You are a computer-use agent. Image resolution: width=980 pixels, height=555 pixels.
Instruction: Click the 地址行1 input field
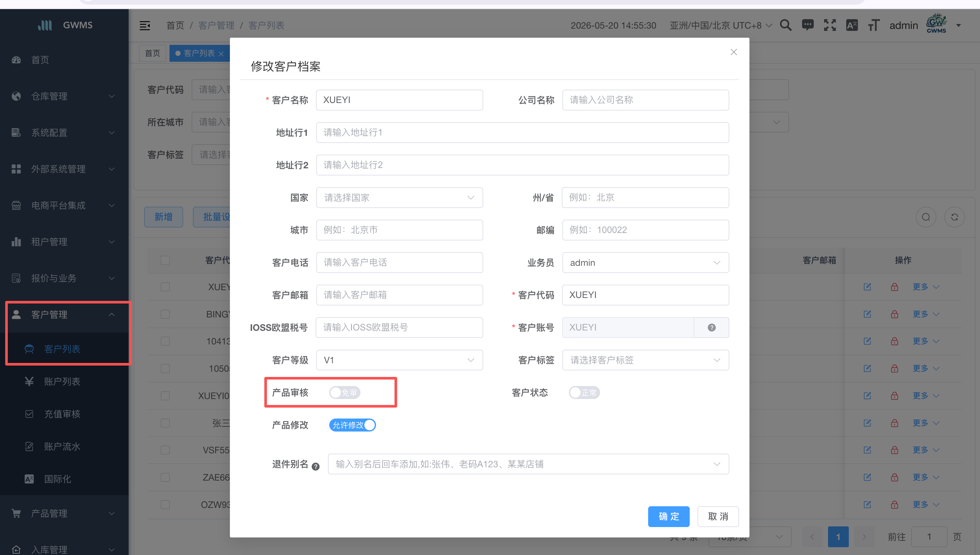522,133
